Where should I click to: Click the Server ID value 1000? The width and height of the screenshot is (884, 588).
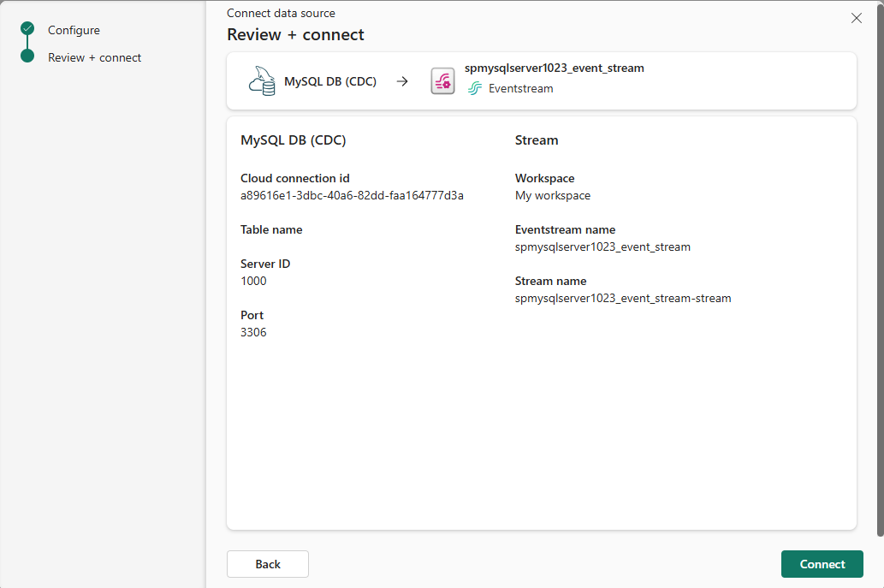[x=253, y=281]
